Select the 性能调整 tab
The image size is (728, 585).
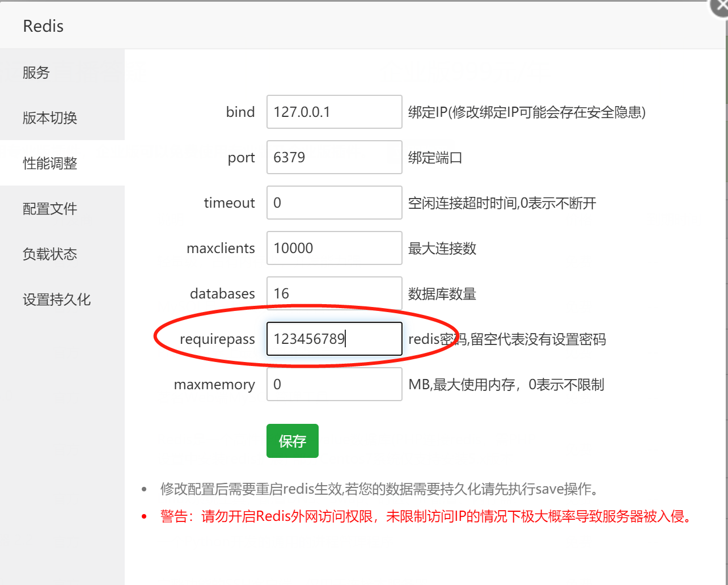coord(62,163)
